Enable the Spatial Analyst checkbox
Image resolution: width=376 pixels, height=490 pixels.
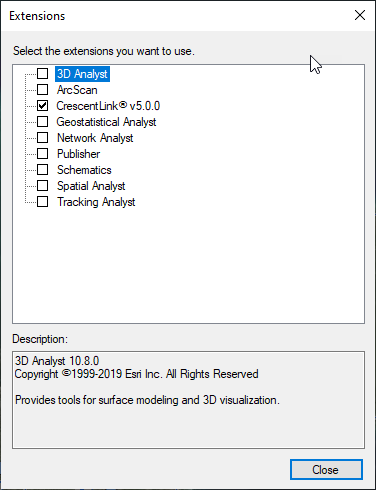pos(42,186)
